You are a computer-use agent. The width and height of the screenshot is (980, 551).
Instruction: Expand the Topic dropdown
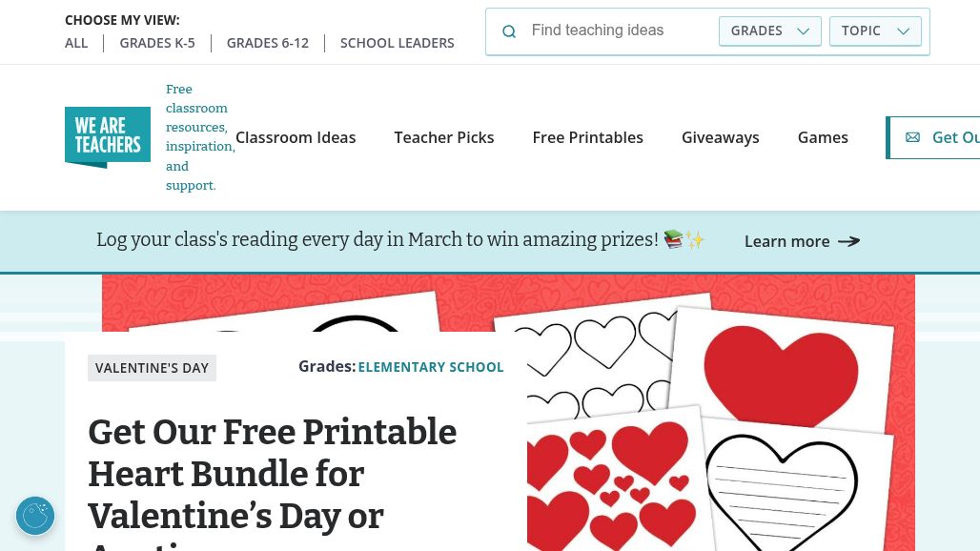(875, 31)
